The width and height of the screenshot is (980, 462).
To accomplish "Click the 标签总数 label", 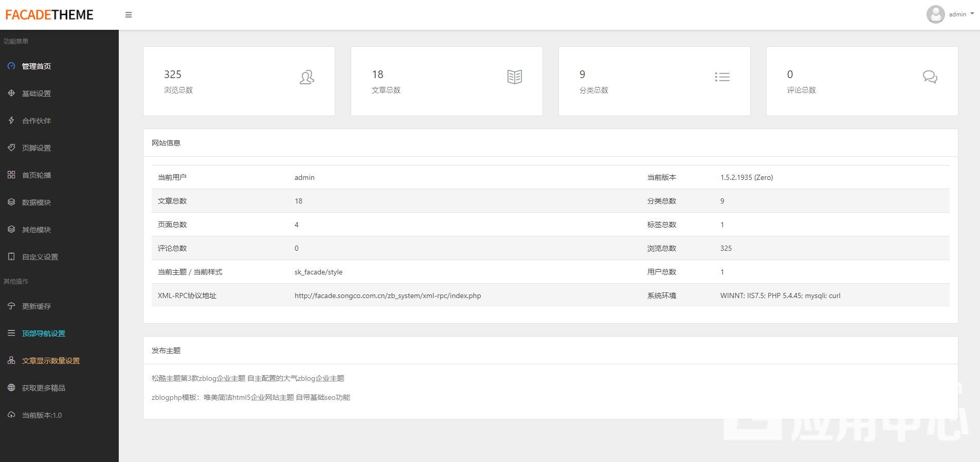I will (662, 225).
